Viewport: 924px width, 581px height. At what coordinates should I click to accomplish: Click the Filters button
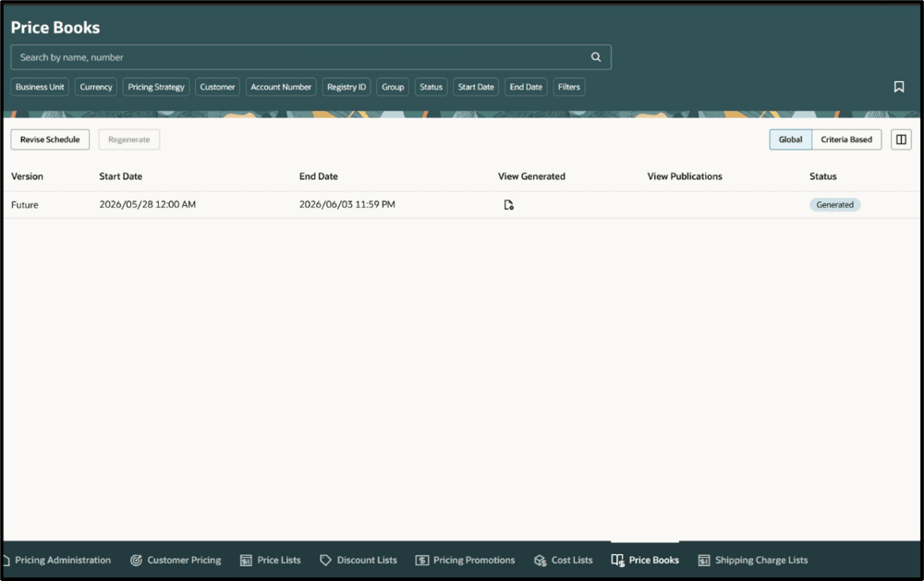click(x=568, y=87)
